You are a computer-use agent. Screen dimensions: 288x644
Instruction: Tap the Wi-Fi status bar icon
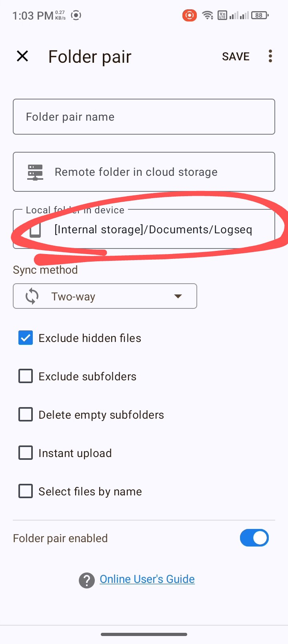208,16
